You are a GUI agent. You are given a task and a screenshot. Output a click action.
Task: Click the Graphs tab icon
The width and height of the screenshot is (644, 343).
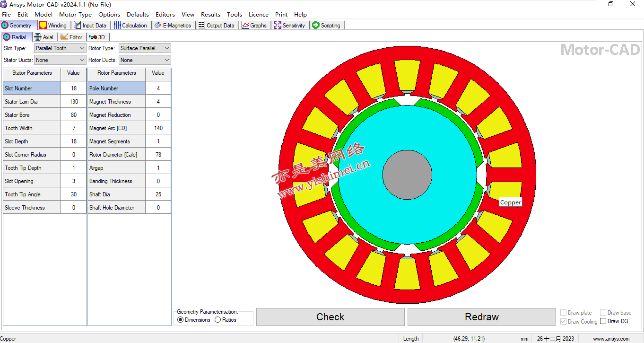coord(245,25)
